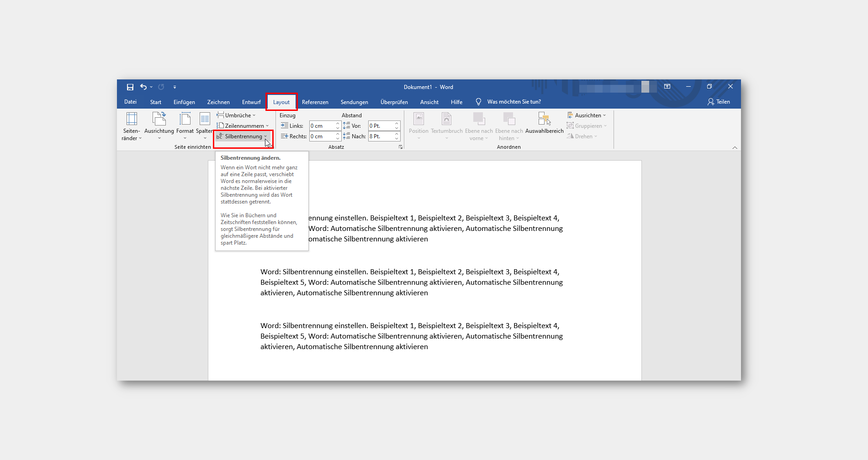Open the Sendungen tab
The width and height of the screenshot is (868, 460).
(x=355, y=102)
